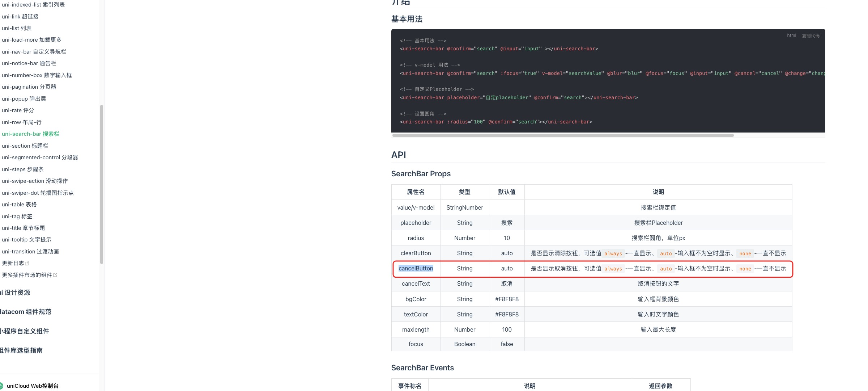
Task: Click the focus property cell
Action: [416, 344]
